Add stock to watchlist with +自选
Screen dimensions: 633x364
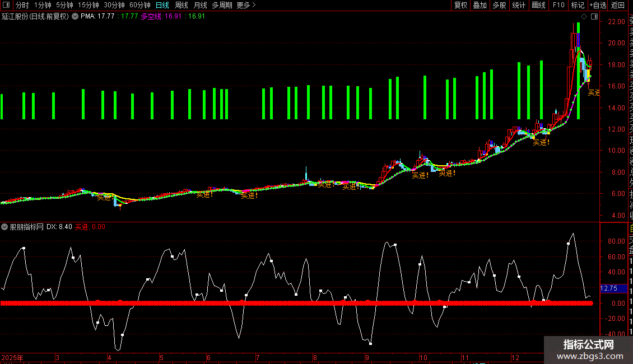click(x=598, y=5)
